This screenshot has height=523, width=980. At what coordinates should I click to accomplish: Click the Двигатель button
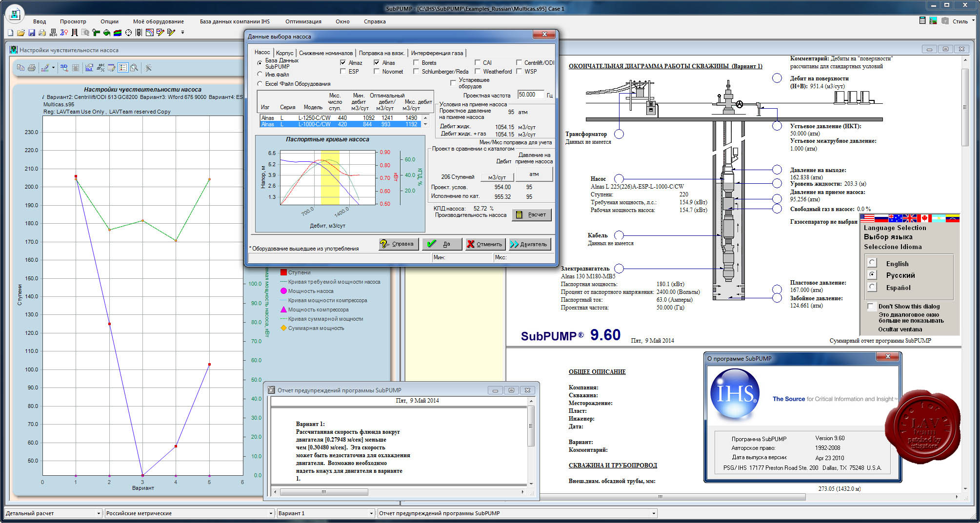point(529,244)
